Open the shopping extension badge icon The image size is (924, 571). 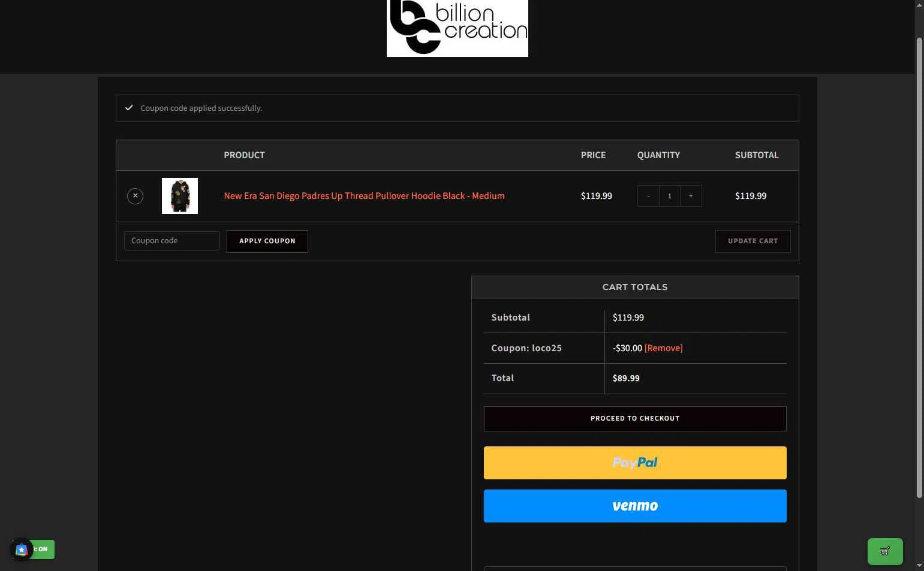pos(22,549)
